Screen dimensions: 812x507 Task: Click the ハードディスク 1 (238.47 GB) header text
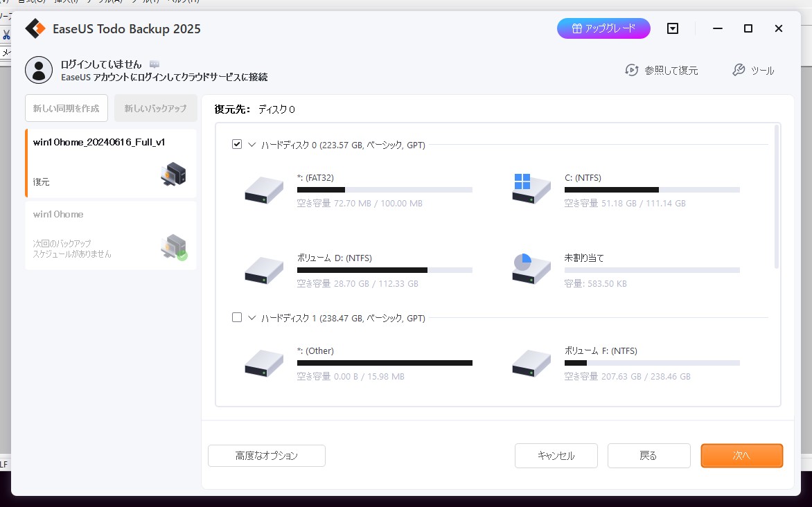coord(343,318)
